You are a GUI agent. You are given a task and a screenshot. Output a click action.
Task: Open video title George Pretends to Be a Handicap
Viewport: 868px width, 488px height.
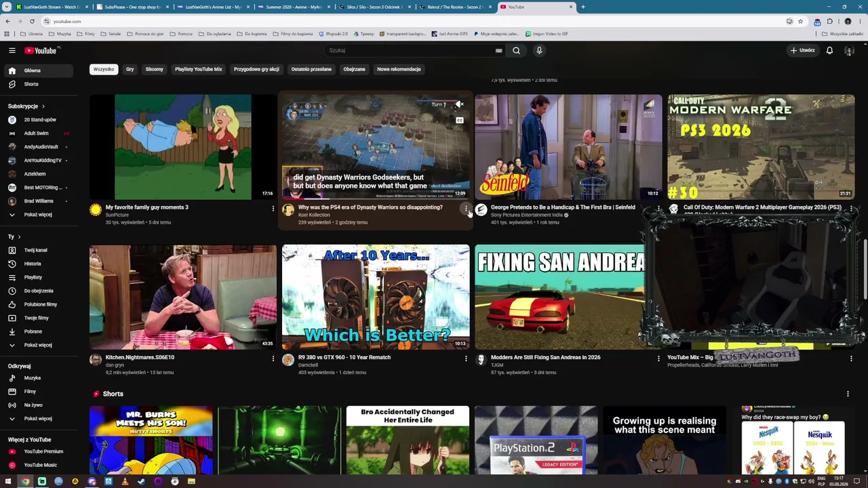563,207
